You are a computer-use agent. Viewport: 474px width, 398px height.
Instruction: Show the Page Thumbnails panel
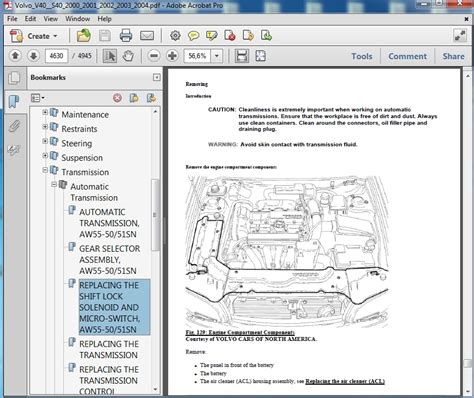[14, 78]
